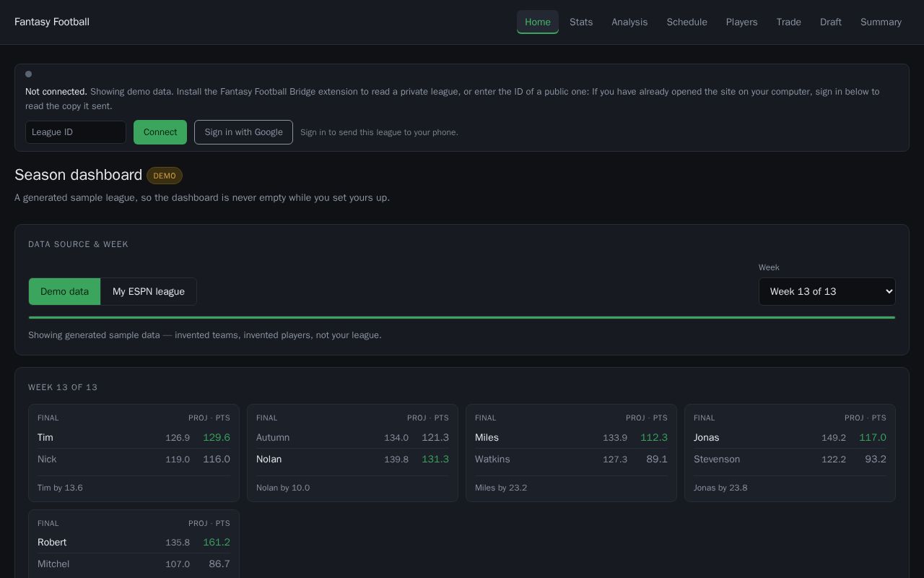Open the Players page
924x578 pixels.
point(741,22)
